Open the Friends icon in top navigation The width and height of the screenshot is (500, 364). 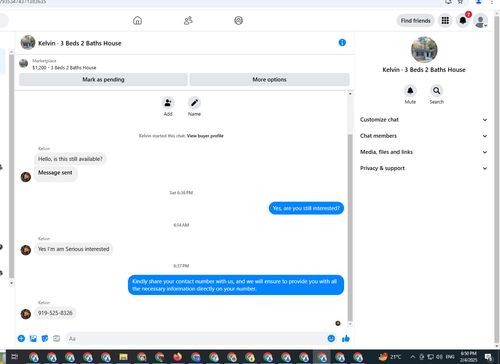click(188, 21)
